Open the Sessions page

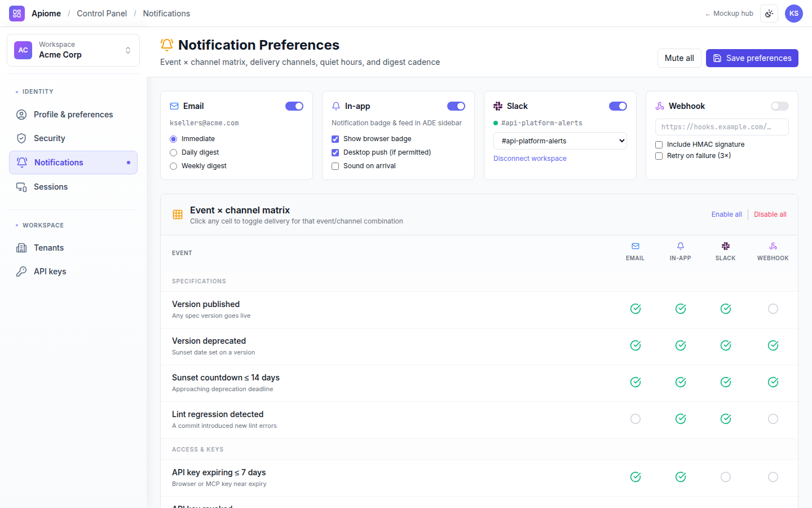73,187
